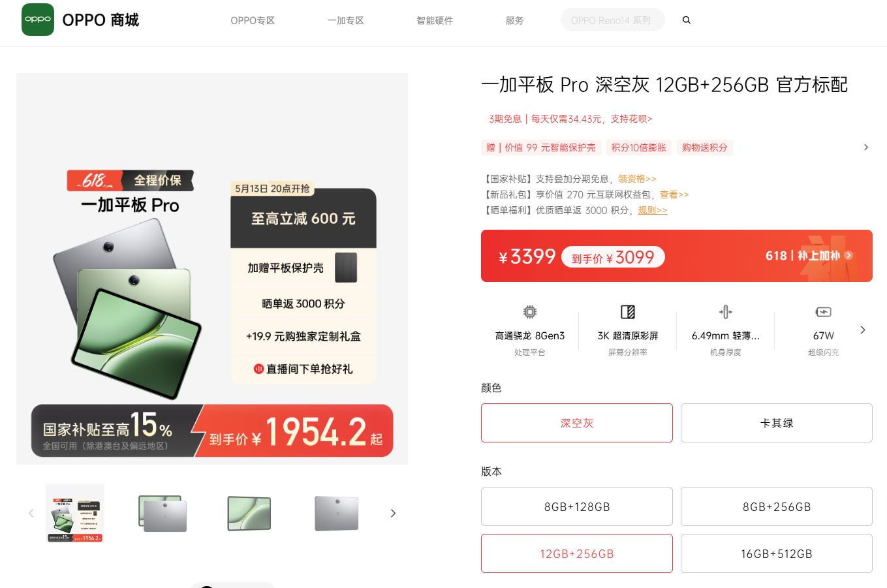
Task: Choose the 16GB+512GB version
Action: click(777, 553)
